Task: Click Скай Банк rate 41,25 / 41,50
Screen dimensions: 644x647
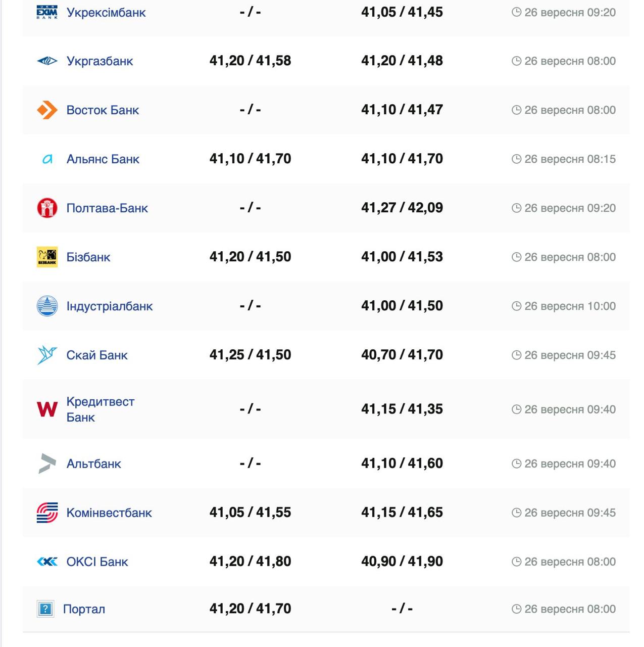Action: [250, 355]
